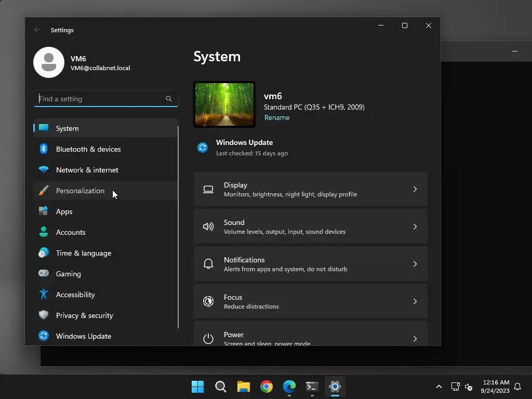Select Apps in the sidebar
The image size is (532, 399).
tap(106, 211)
